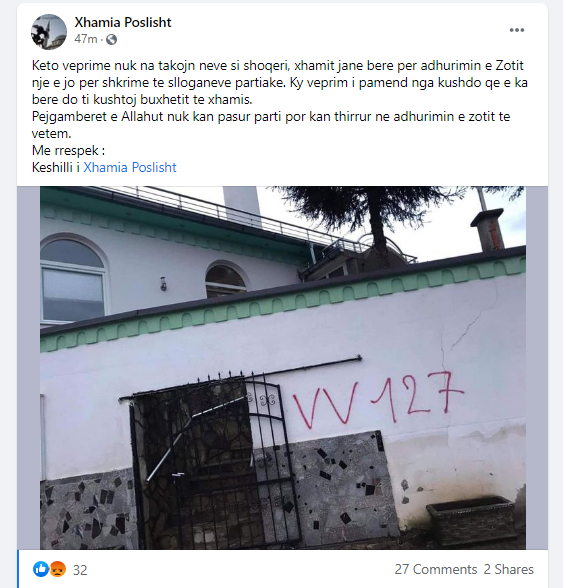Click the large arched window in photo
Screen dimensions: 563x588
(72, 279)
